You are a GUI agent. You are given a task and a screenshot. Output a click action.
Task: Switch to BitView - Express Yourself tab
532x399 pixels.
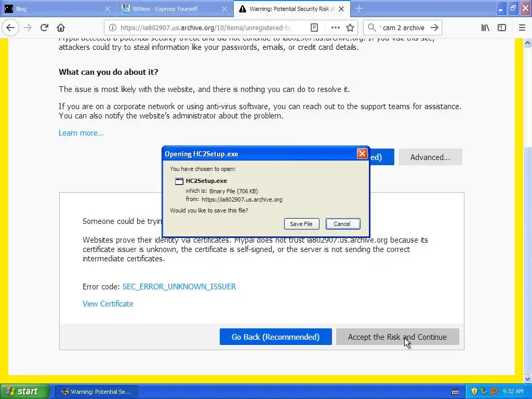[x=175, y=9]
